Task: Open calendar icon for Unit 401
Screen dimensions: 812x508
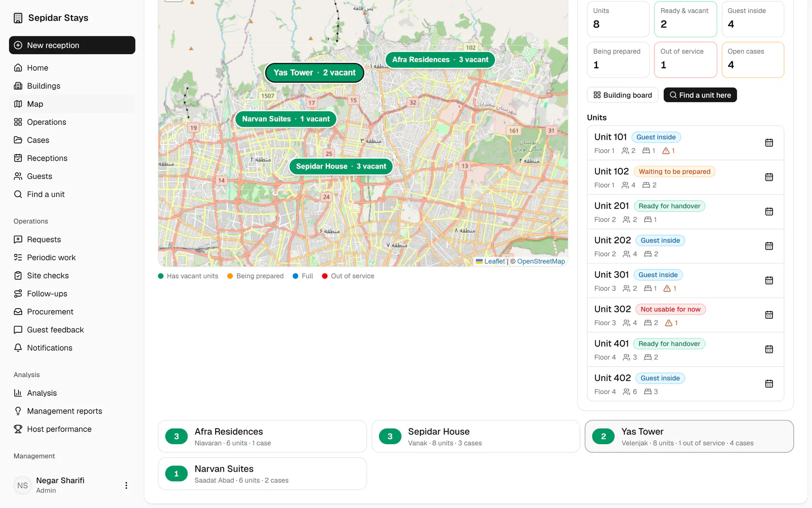Action: tap(769, 349)
